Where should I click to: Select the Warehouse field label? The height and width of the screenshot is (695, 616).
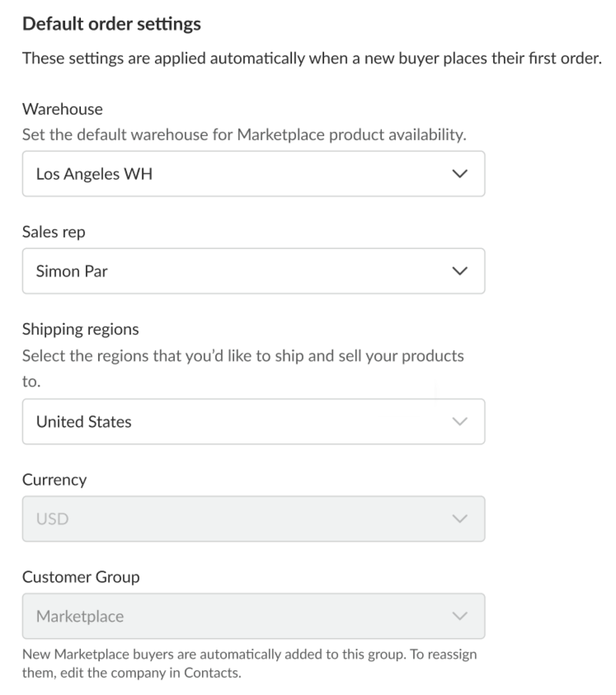pyautogui.click(x=63, y=109)
